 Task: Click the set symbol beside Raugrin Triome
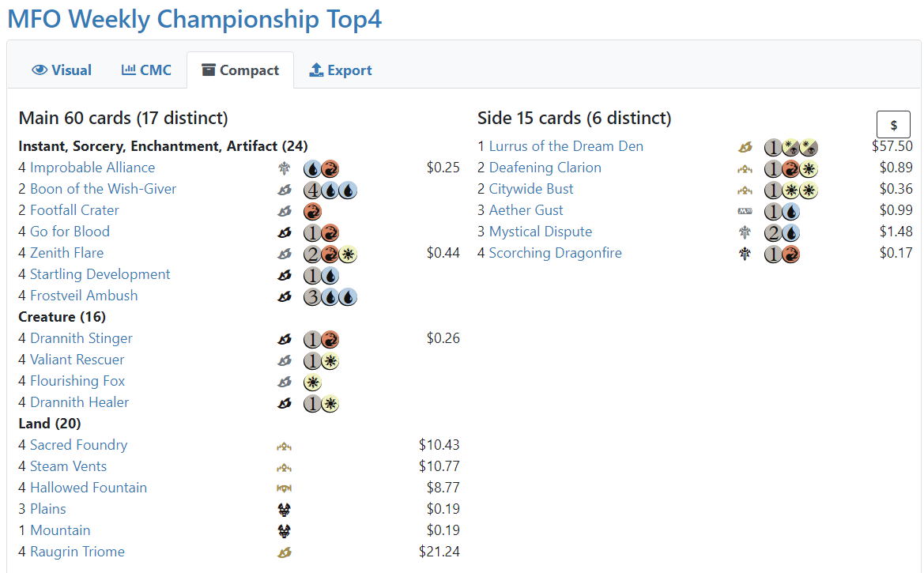pyautogui.click(x=285, y=552)
